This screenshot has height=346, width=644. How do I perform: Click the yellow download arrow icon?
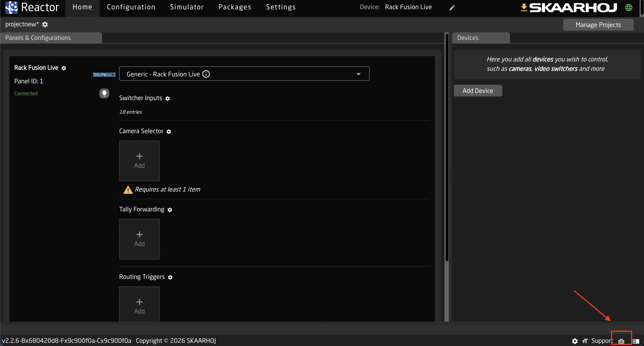click(x=524, y=7)
